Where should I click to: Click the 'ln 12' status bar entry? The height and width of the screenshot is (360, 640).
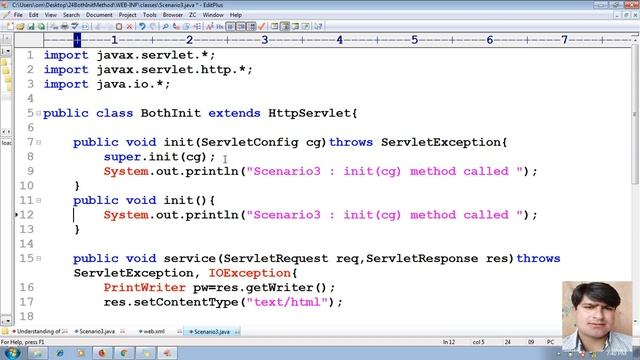point(449,342)
